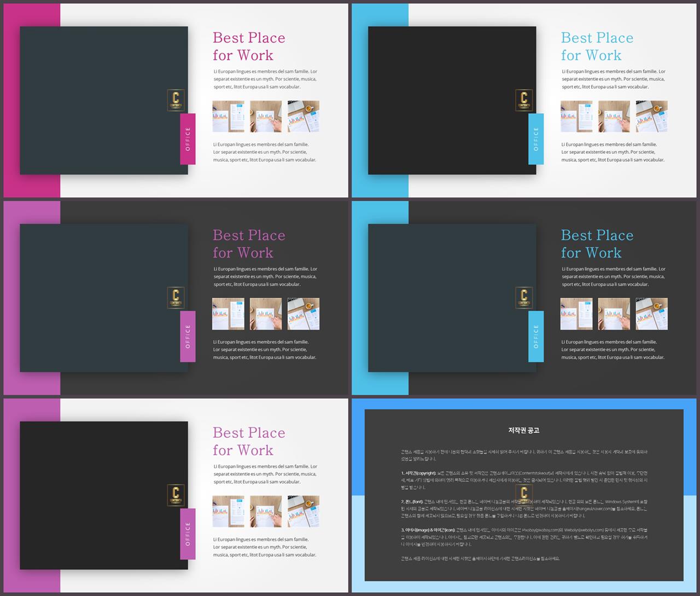Click the "3. 이미지(image) & 아이콘(icon)" paragraph

pyautogui.click(x=524, y=537)
